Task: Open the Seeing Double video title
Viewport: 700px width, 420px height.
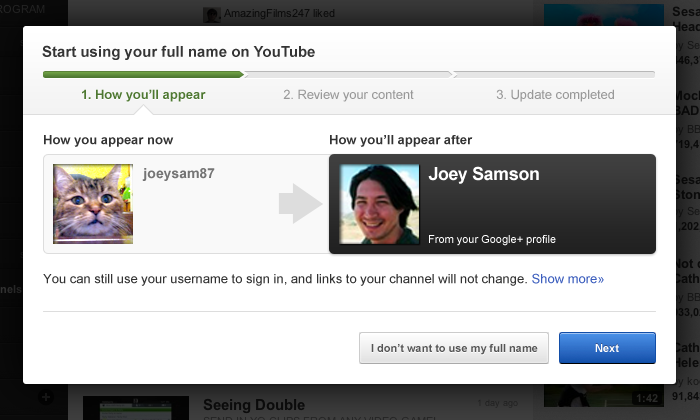Action: coord(254,405)
